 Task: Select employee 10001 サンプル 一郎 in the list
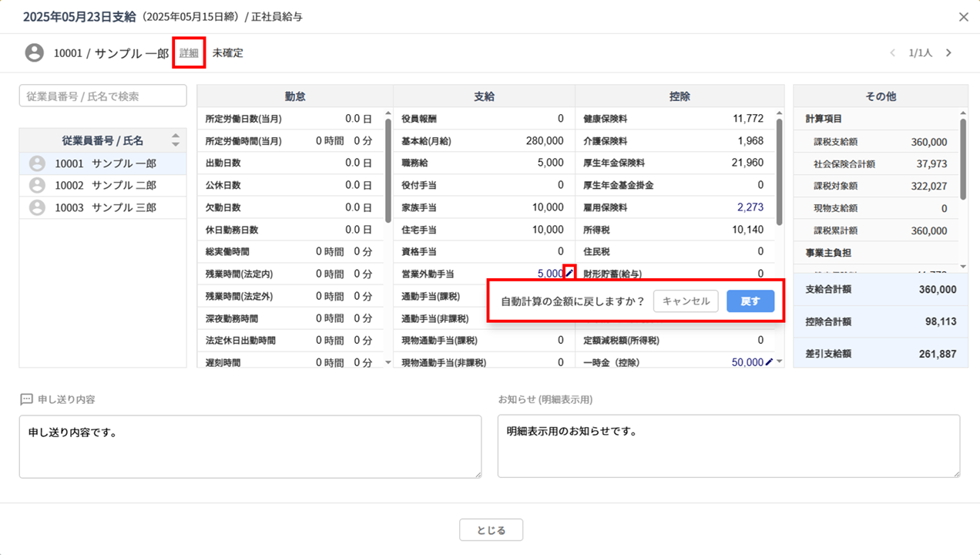103,163
